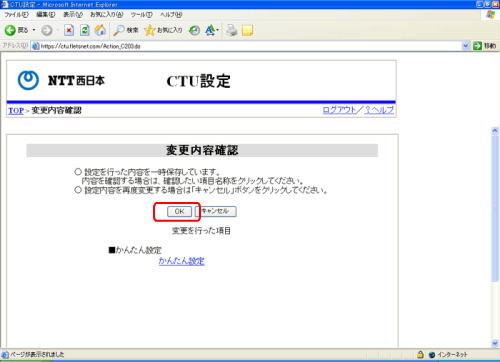Open Favorites star in the toolbar
This screenshot has width=500, height=362.
click(150, 30)
